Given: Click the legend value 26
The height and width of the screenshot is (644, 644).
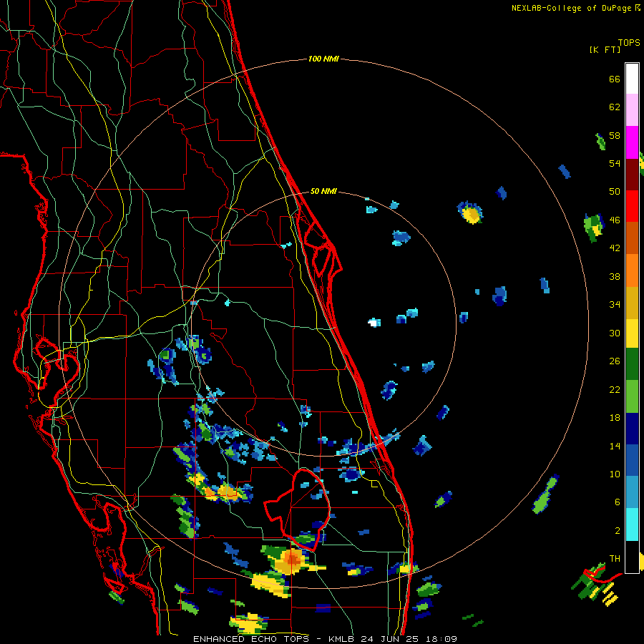Looking at the screenshot, I should point(615,361).
